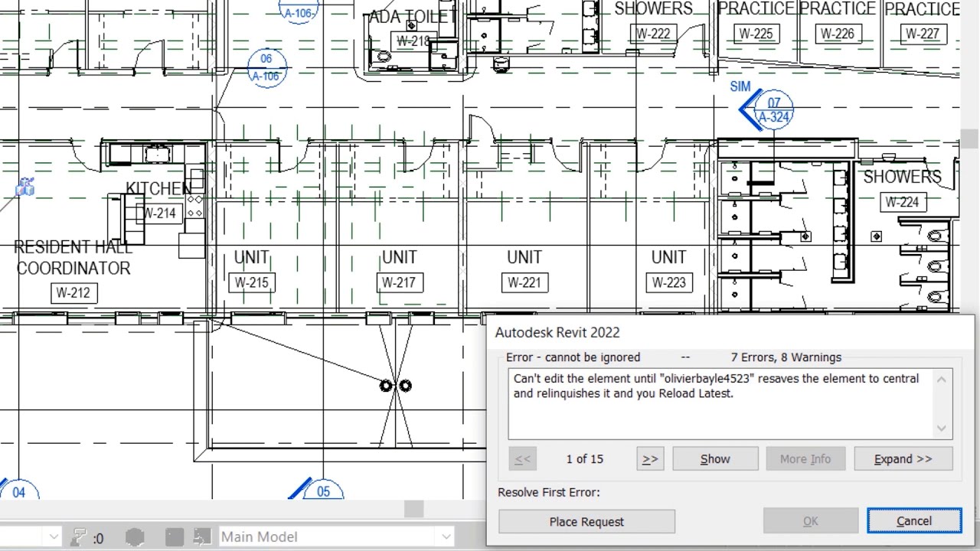This screenshot has width=980, height=551.
Task: Click the 05 view marker bubble
Action: pos(323,490)
